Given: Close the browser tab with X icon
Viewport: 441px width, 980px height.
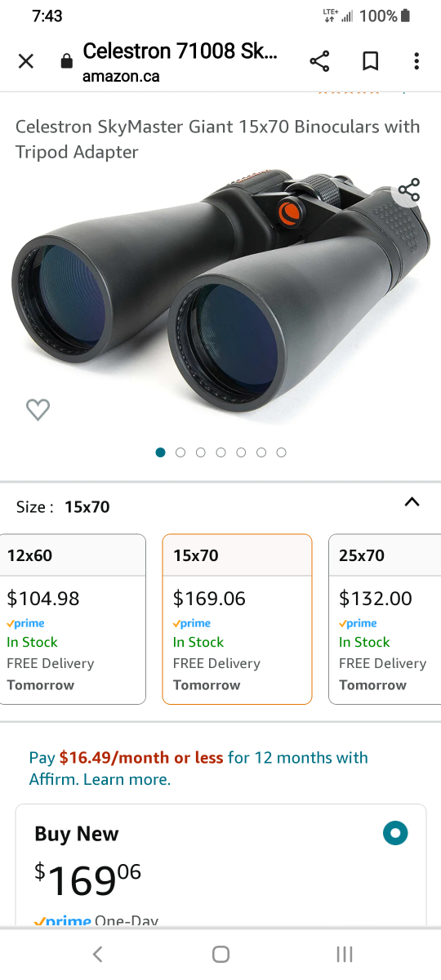Looking at the screenshot, I should 26,61.
